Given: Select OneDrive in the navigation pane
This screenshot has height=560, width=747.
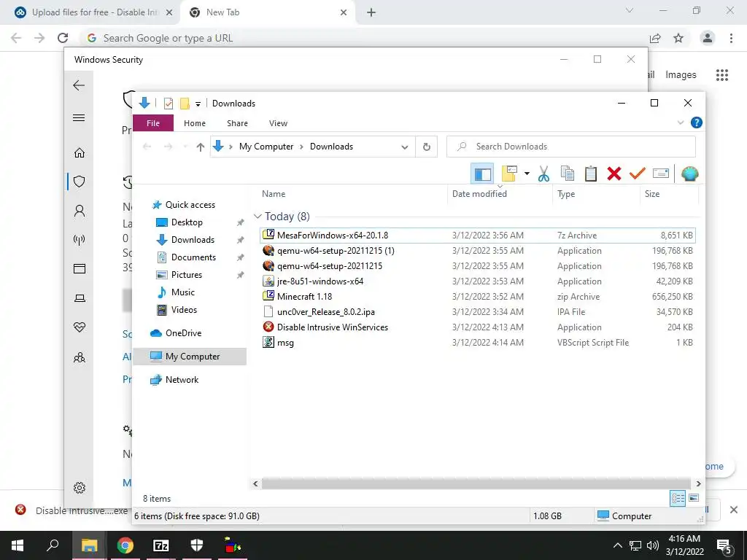Looking at the screenshot, I should coord(183,332).
